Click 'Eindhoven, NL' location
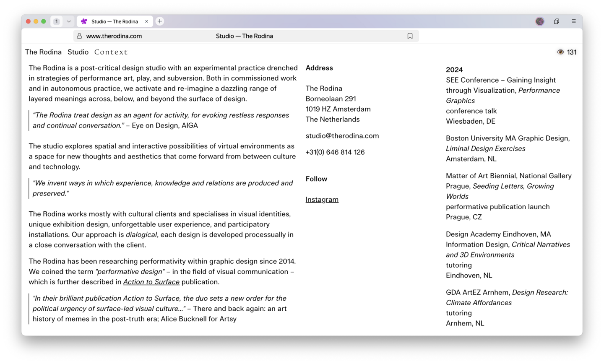 [469, 276]
